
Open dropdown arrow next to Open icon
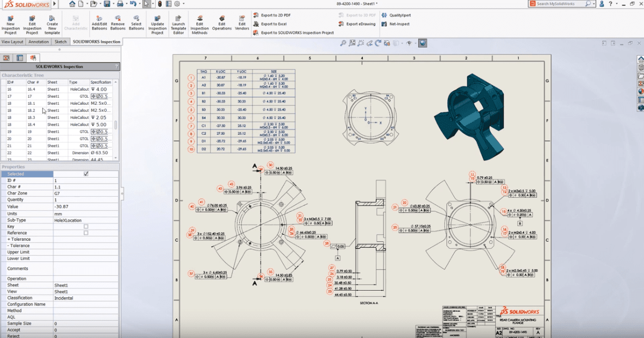coord(100,4)
